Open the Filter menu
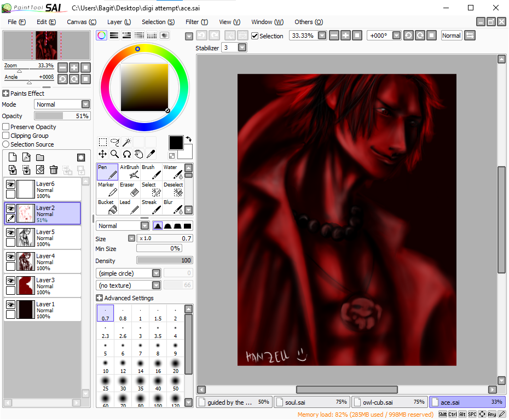Image resolution: width=509 pixels, height=420 pixels. (196, 22)
